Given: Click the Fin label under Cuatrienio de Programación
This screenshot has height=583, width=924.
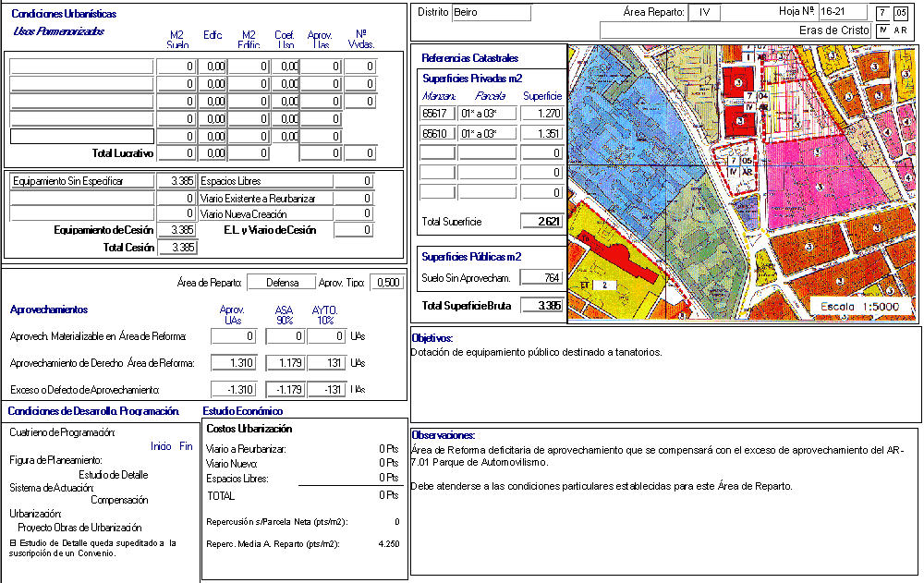Looking at the screenshot, I should click(186, 446).
